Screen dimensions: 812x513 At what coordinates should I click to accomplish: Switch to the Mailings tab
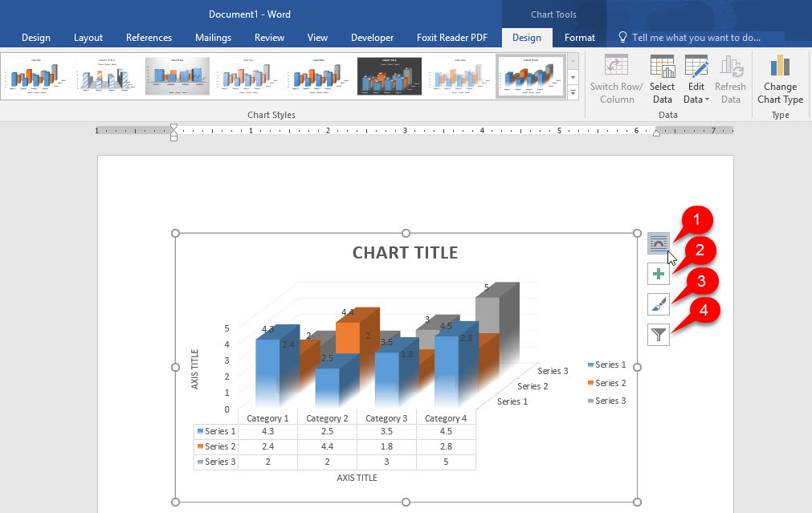point(212,38)
